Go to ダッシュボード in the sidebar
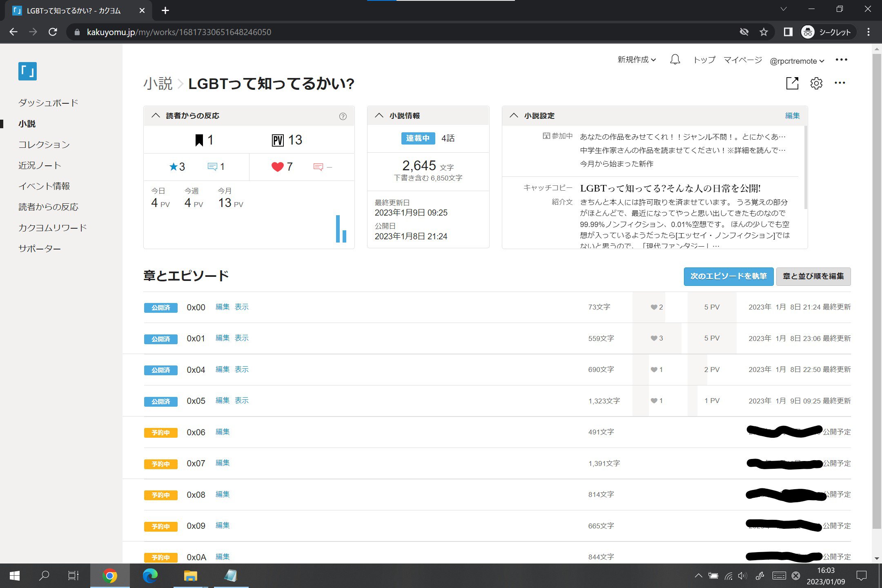The height and width of the screenshot is (588, 882). 48,103
